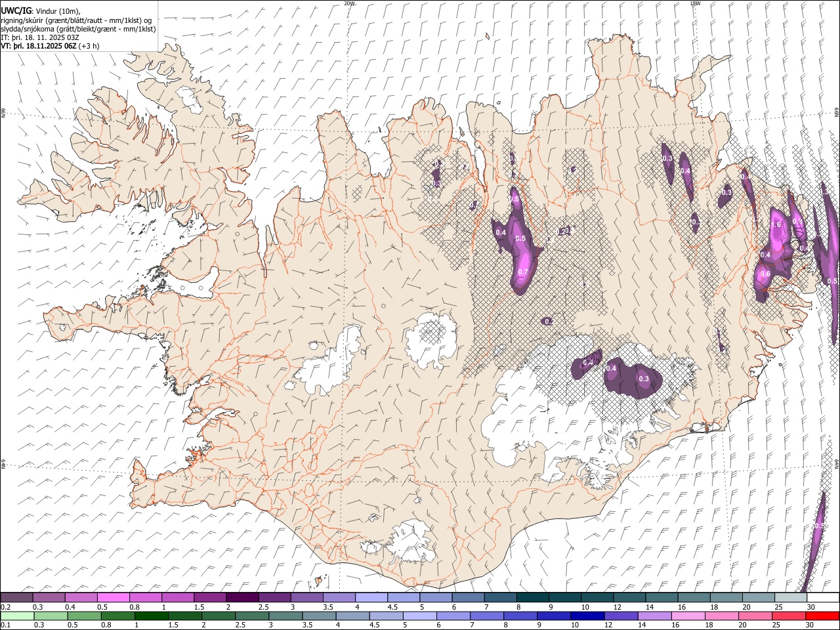Screen dimensions: 840x630
Task: Select the 1.6 precipitation label on the map
Action: click(x=777, y=224)
